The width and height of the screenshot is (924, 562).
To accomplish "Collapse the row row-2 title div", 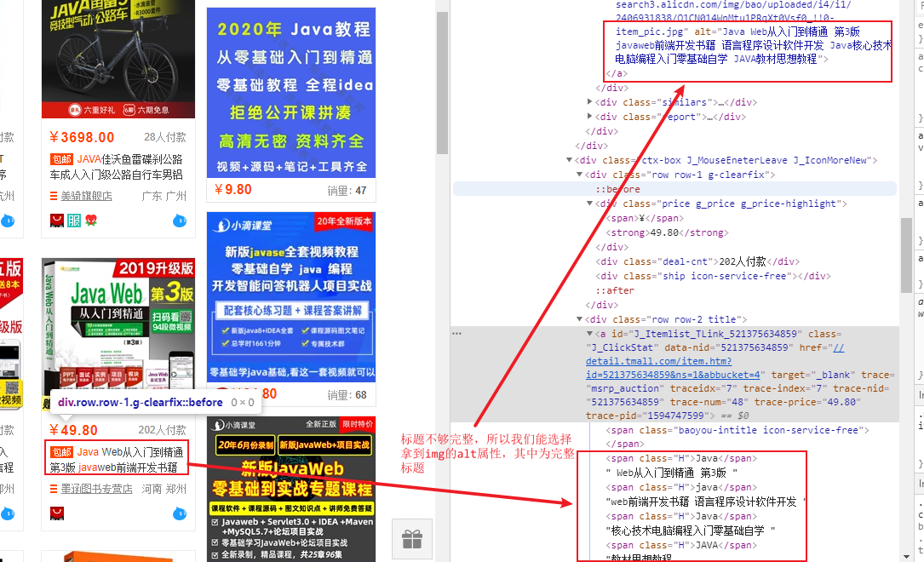I will (x=579, y=319).
